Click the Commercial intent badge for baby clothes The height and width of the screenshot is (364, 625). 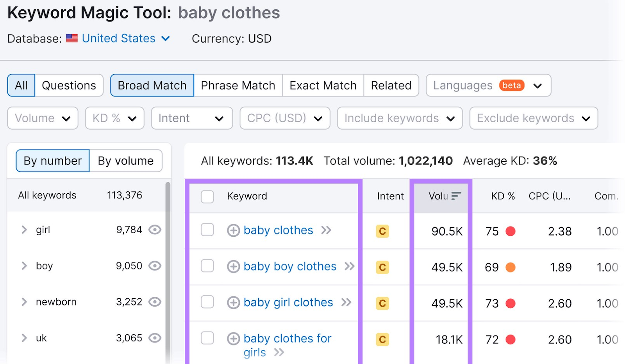click(x=382, y=231)
